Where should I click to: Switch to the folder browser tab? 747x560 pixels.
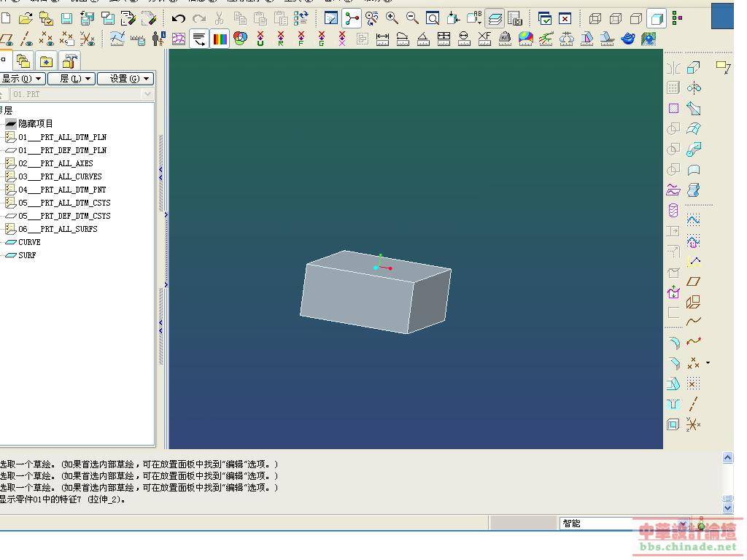23,61
